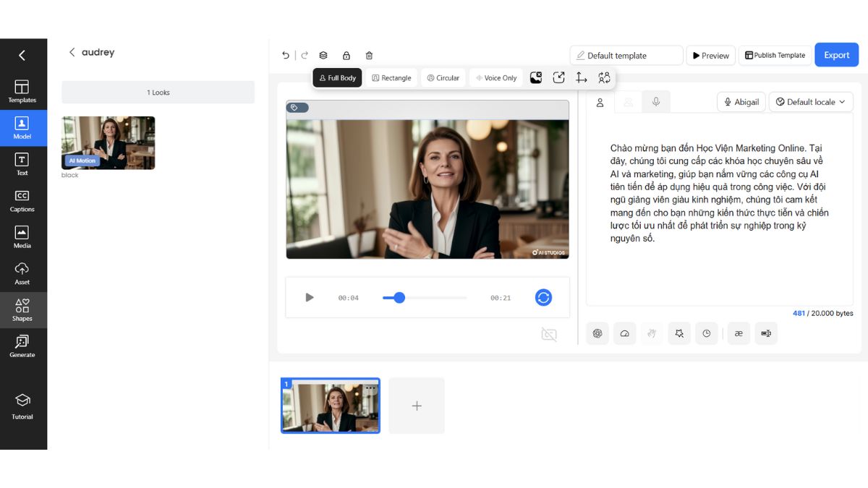Image resolution: width=868 pixels, height=488 pixels.
Task: Click the Publish Template button
Action: (x=775, y=55)
